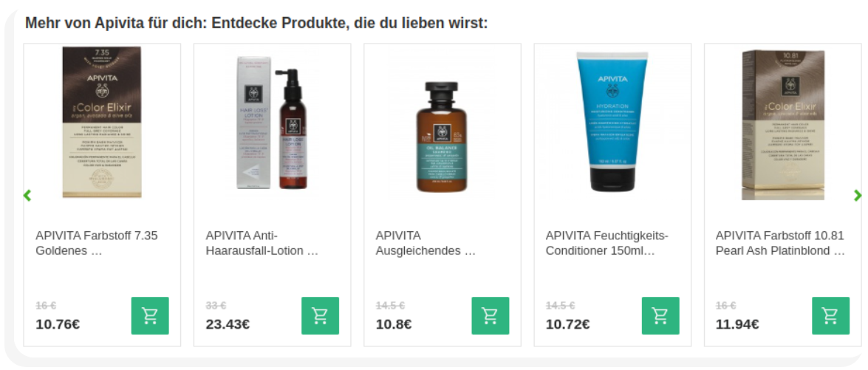Add Ausgleichendes shampoo to cart

(490, 316)
